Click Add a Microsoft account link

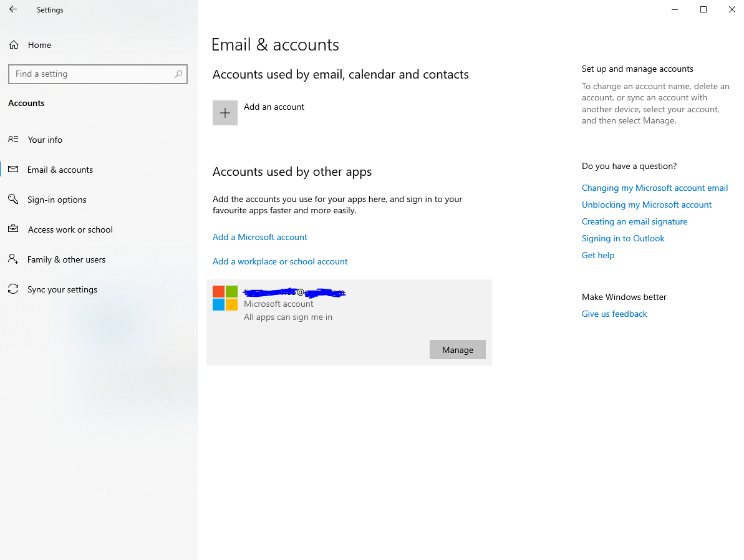click(259, 237)
